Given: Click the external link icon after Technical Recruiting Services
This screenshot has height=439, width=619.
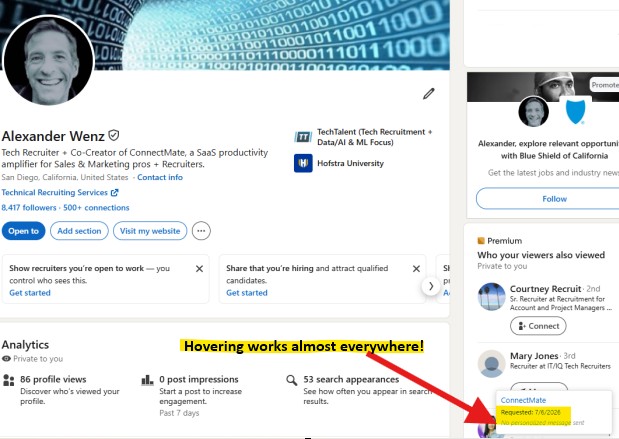Looking at the screenshot, I should tap(114, 193).
